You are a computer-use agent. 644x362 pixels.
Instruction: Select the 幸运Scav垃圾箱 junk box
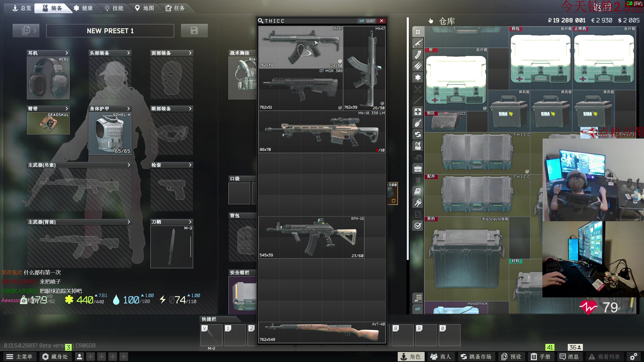pyautogui.click(x=467, y=258)
